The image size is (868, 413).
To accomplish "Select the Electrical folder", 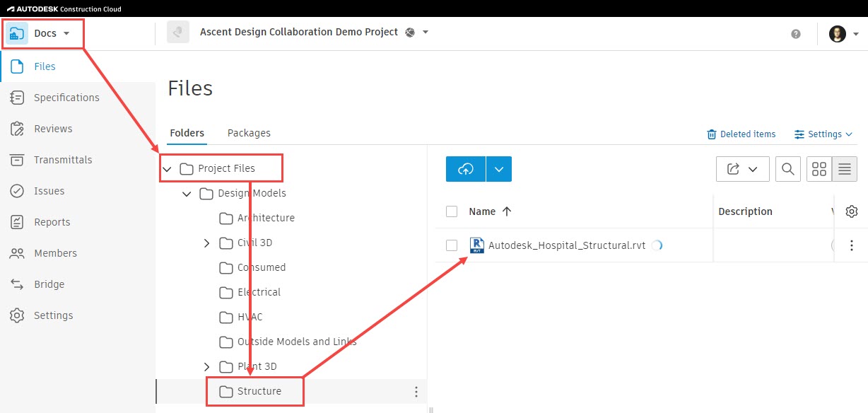I will coord(259,292).
